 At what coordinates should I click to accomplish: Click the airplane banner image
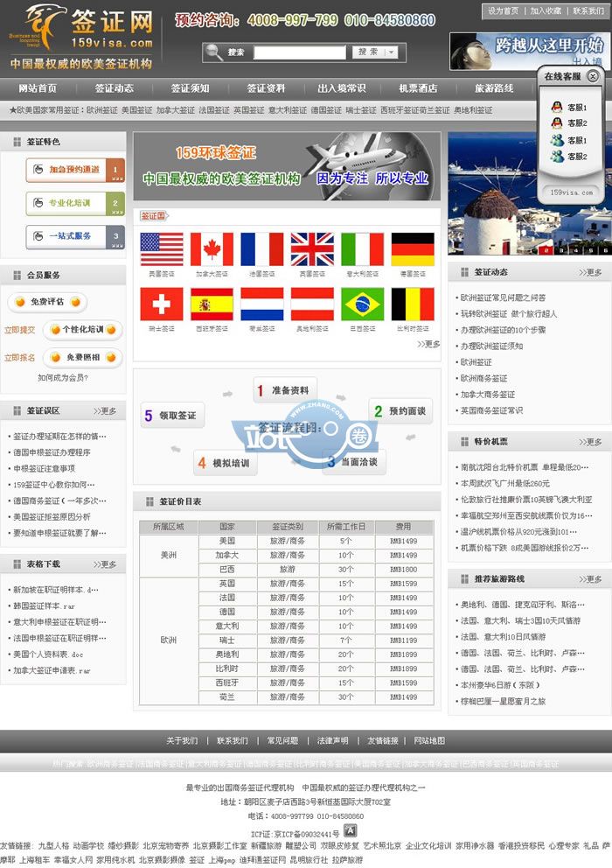pyautogui.click(x=287, y=166)
